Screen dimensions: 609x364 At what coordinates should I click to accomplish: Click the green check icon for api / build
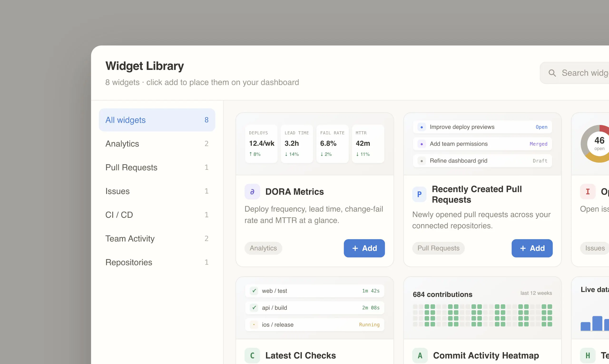click(x=254, y=308)
